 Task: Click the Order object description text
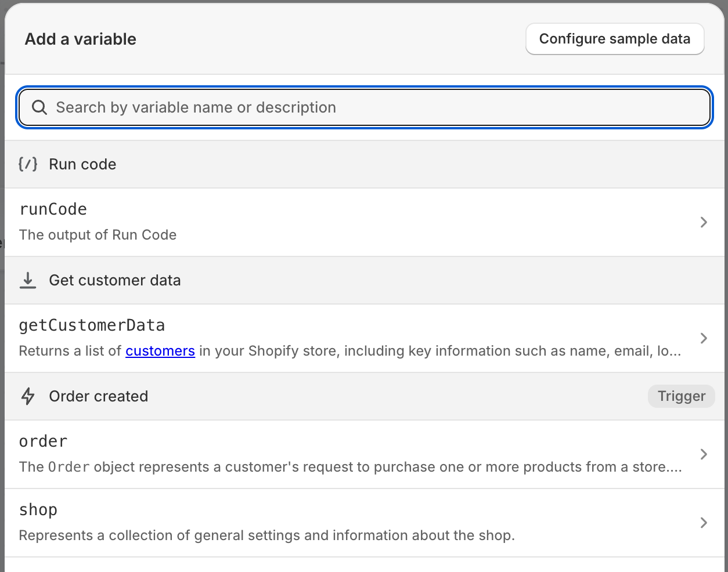[x=350, y=467]
